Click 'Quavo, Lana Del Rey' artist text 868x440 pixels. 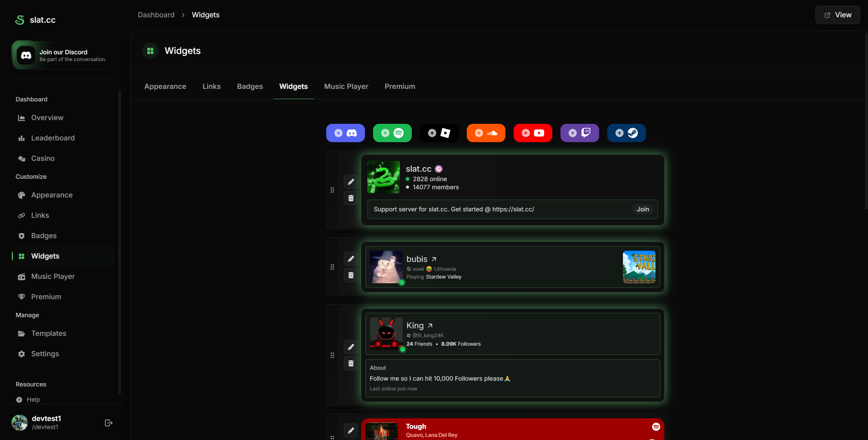point(431,435)
